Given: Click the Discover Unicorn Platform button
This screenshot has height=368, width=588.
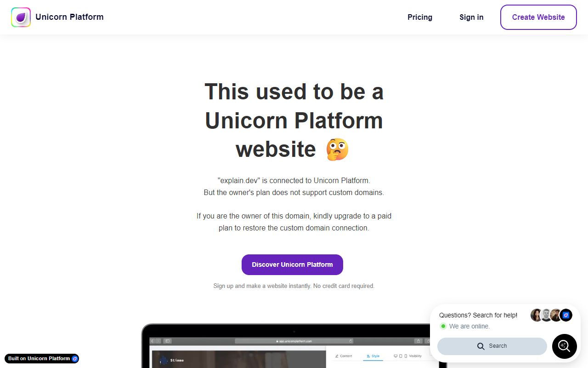Looking at the screenshot, I should 292,264.
